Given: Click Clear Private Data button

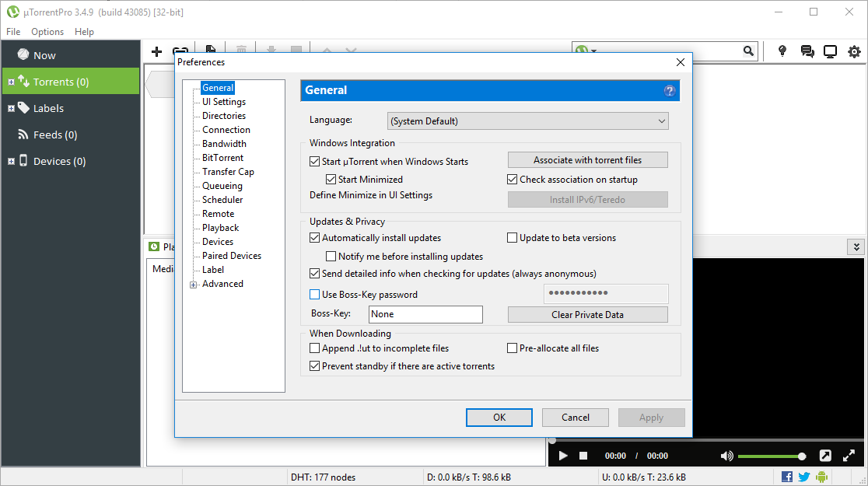Looking at the screenshot, I should click(587, 314).
